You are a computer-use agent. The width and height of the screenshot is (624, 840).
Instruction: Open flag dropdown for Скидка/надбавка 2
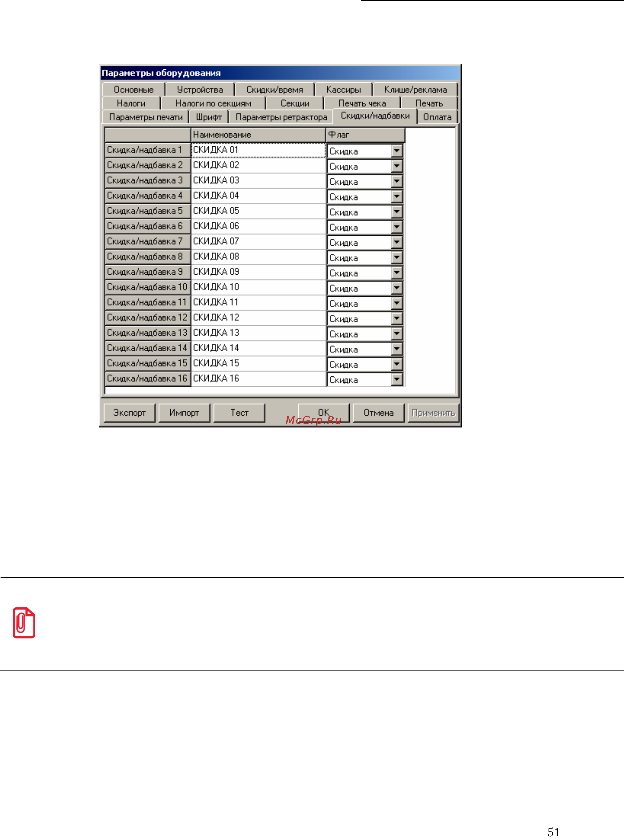pyautogui.click(x=397, y=166)
